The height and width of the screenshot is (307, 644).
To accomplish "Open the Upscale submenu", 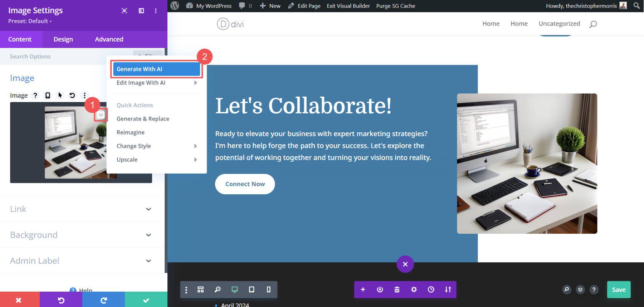I will tap(156, 160).
